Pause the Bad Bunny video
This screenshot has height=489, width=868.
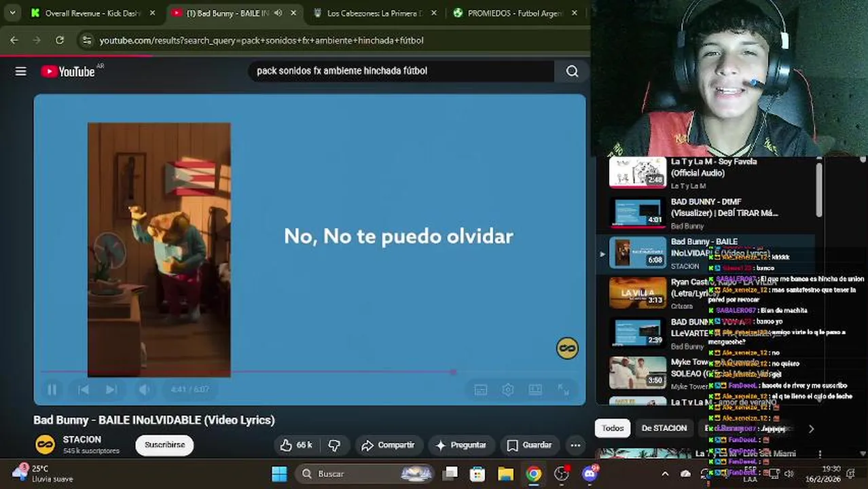[x=52, y=389]
